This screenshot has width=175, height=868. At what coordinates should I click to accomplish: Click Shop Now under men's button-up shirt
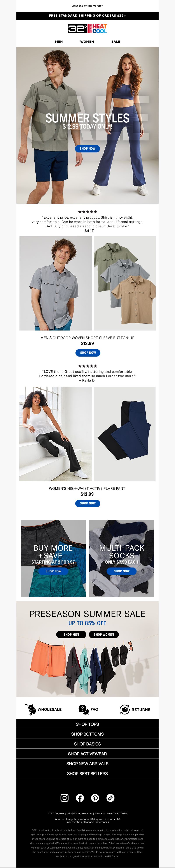(88, 353)
